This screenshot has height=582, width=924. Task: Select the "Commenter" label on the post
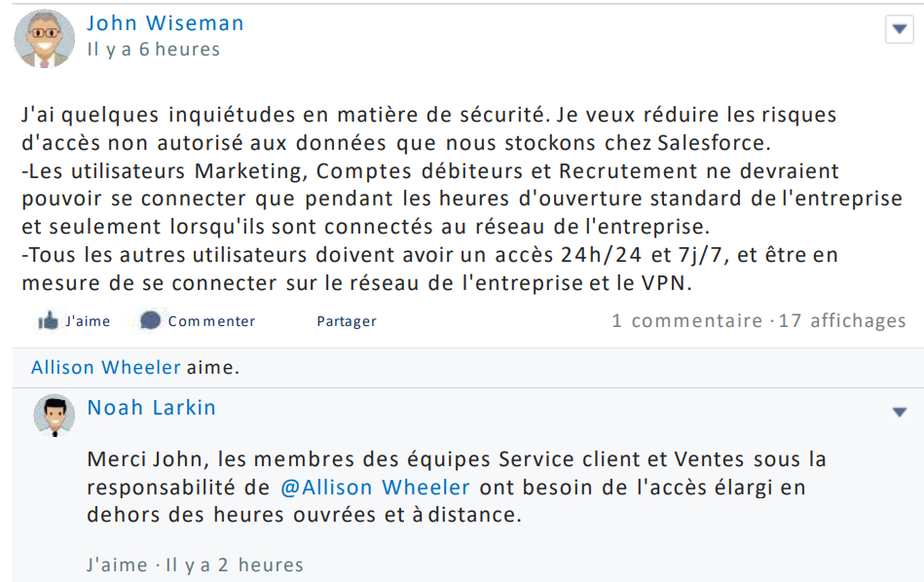click(211, 321)
